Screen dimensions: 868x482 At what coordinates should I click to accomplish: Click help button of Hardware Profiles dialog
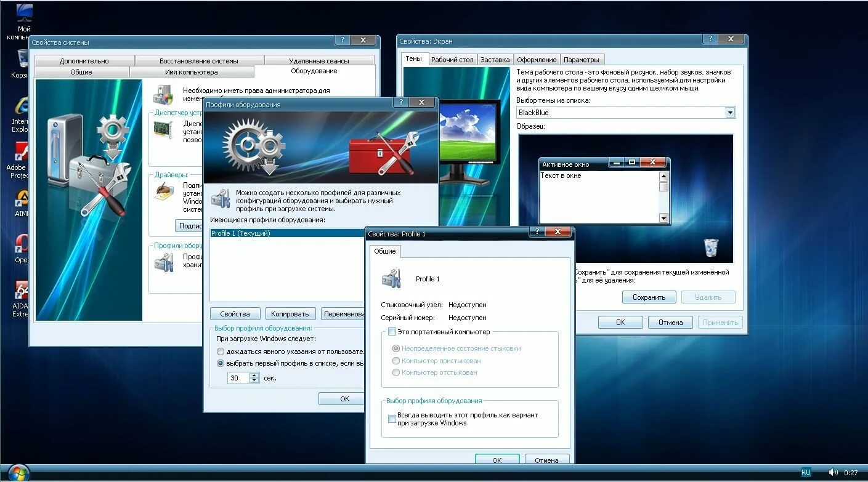(x=401, y=103)
